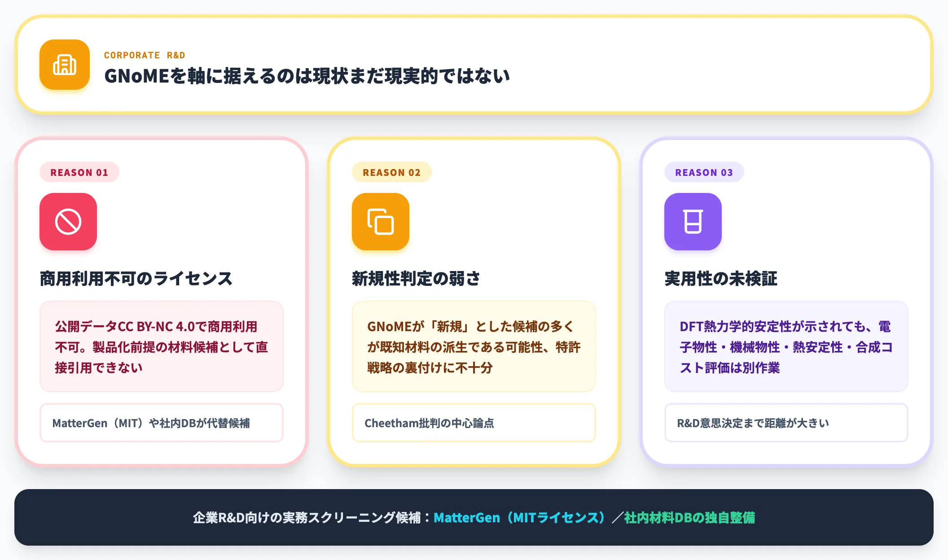
Task: Click the title 新規性判定の弱さ
Action: (x=416, y=278)
